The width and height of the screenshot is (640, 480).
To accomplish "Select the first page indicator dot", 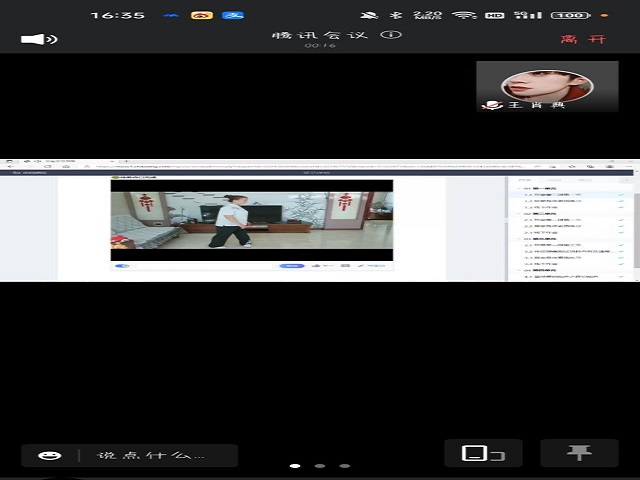I will coord(294,466).
